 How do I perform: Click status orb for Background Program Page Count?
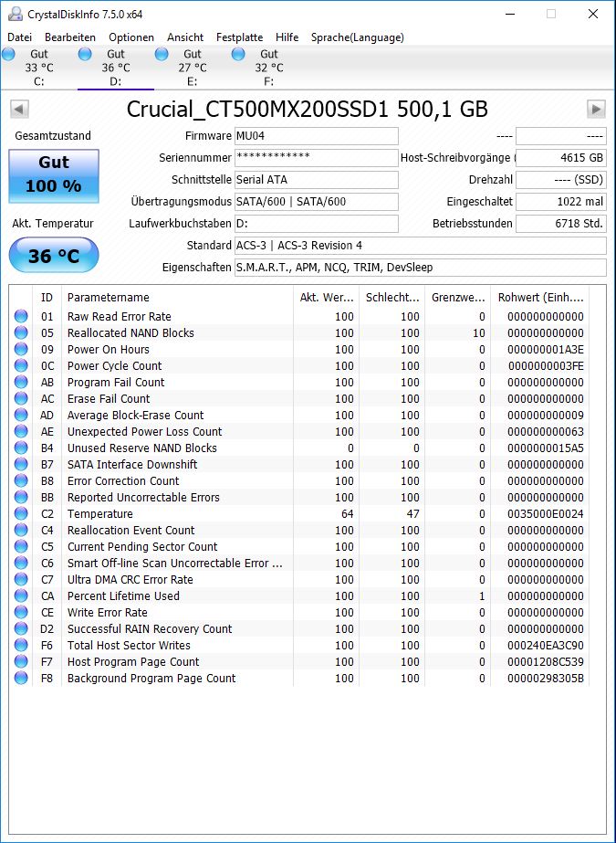pyautogui.click(x=21, y=678)
